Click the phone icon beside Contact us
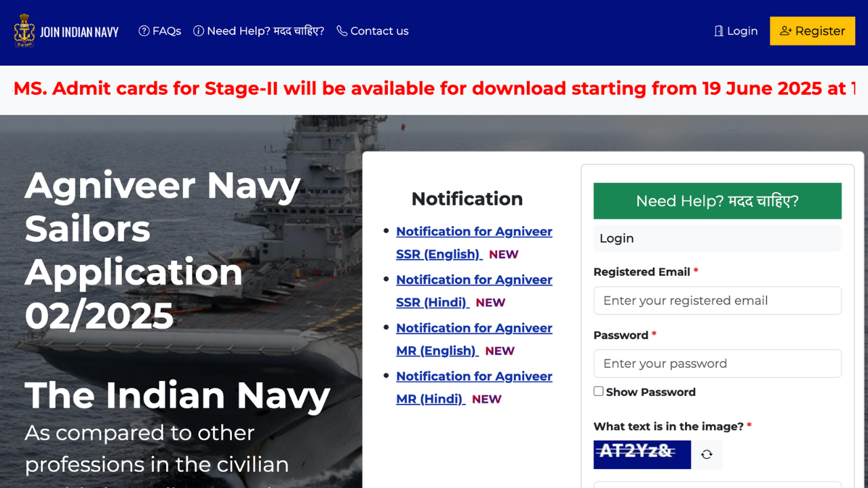The height and width of the screenshot is (488, 868). coord(342,31)
